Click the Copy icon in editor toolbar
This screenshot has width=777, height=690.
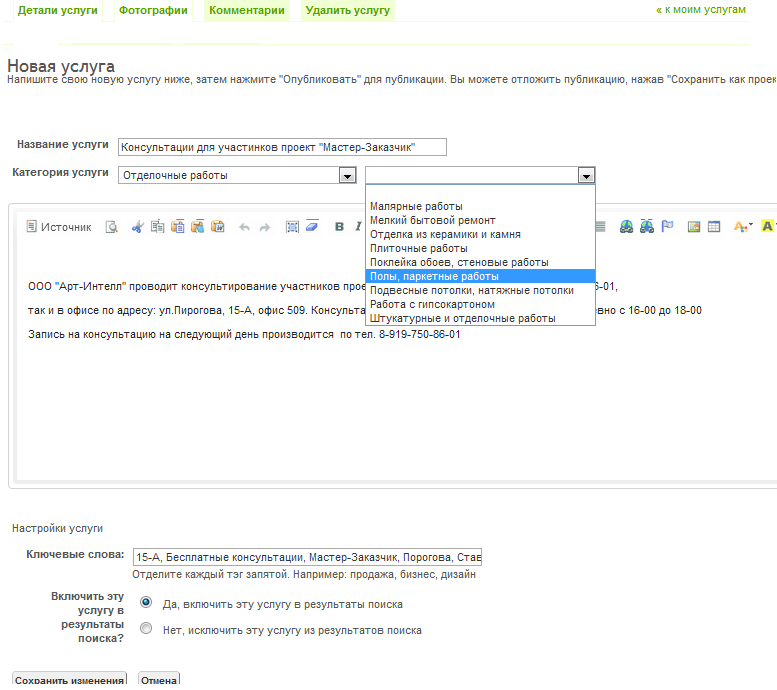click(x=158, y=227)
